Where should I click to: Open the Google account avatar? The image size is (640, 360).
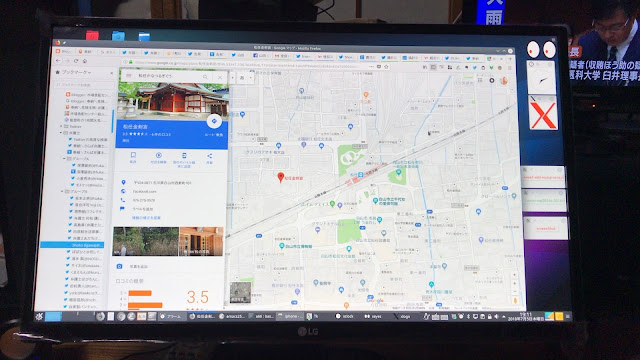(x=504, y=81)
